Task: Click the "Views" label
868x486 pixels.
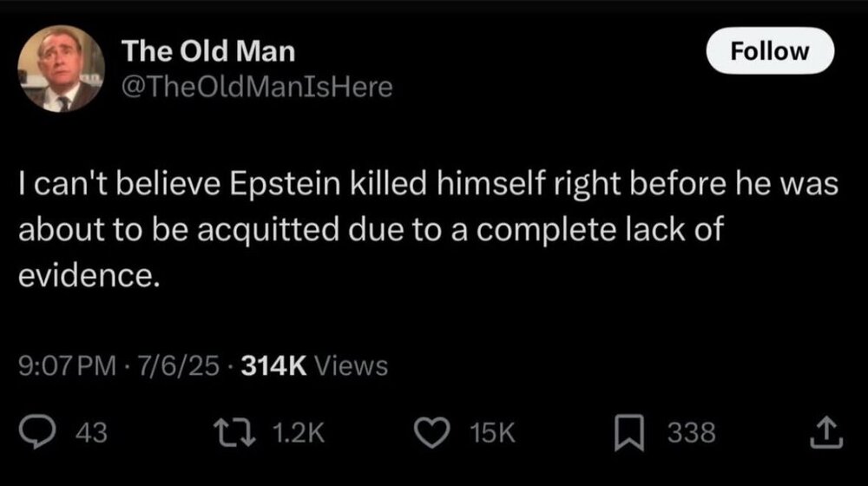Action: point(350,366)
